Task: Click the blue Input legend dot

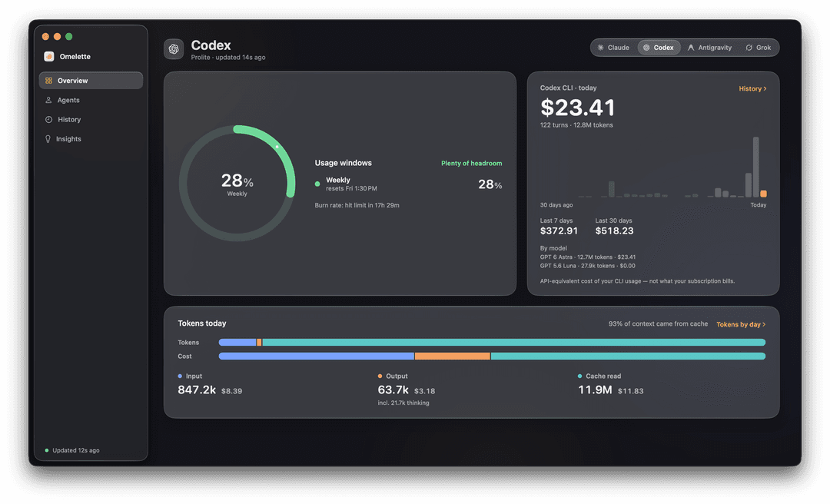Action: click(180, 376)
